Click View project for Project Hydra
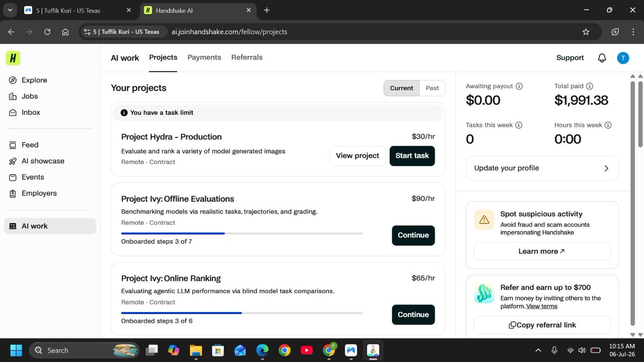Image resolution: width=644 pixels, height=362 pixels. (x=357, y=156)
